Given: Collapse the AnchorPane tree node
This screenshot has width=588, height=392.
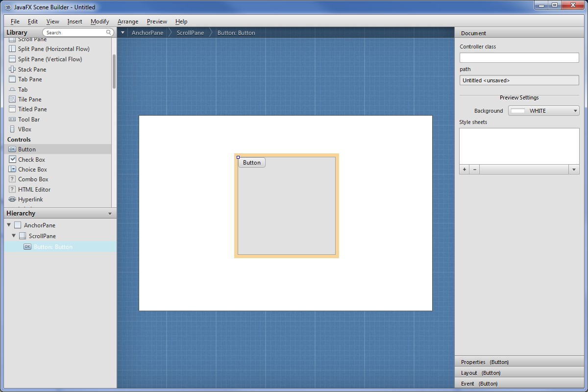Looking at the screenshot, I should point(9,225).
